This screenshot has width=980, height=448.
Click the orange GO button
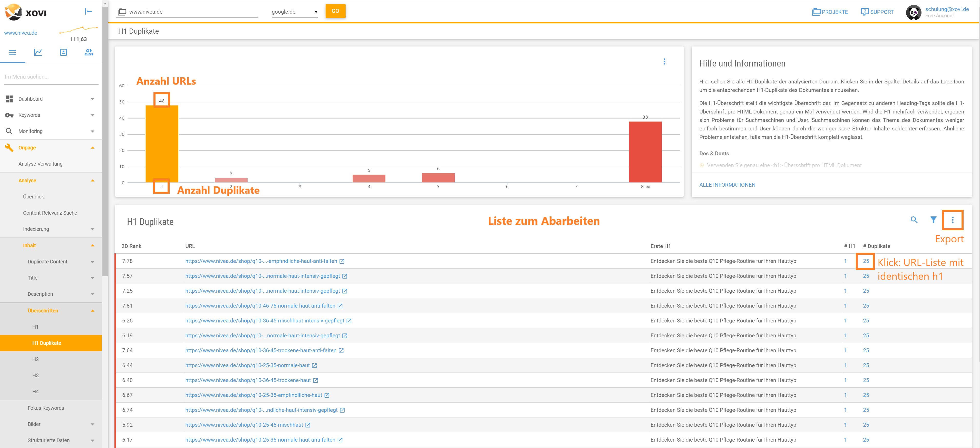(335, 11)
